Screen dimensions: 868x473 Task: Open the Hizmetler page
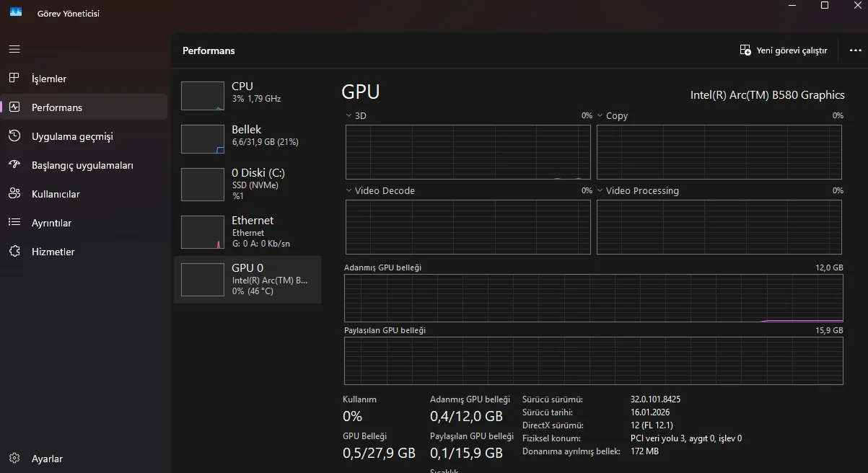point(84,251)
